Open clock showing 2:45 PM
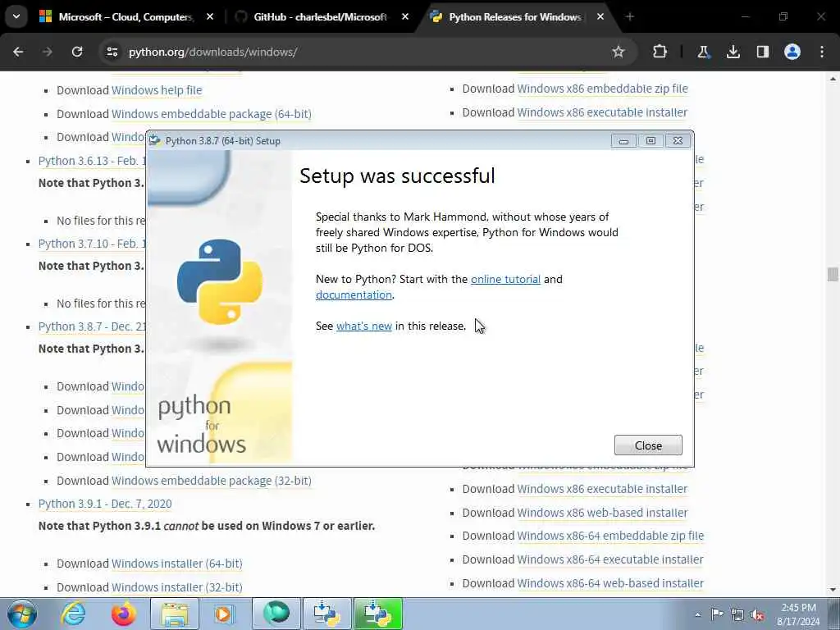This screenshot has width=840, height=630. pos(798,614)
